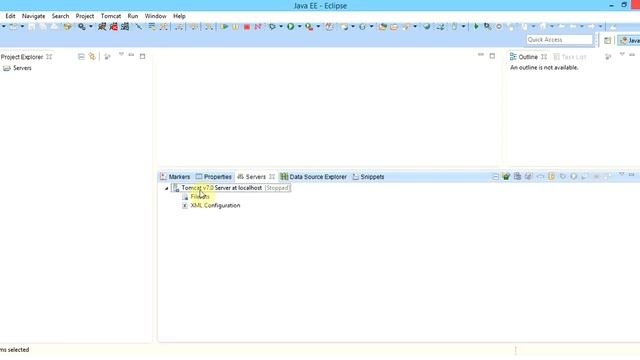Click the green Resume toolbar icon
Image resolution: width=640 pixels, height=360 pixels.
(x=224, y=27)
